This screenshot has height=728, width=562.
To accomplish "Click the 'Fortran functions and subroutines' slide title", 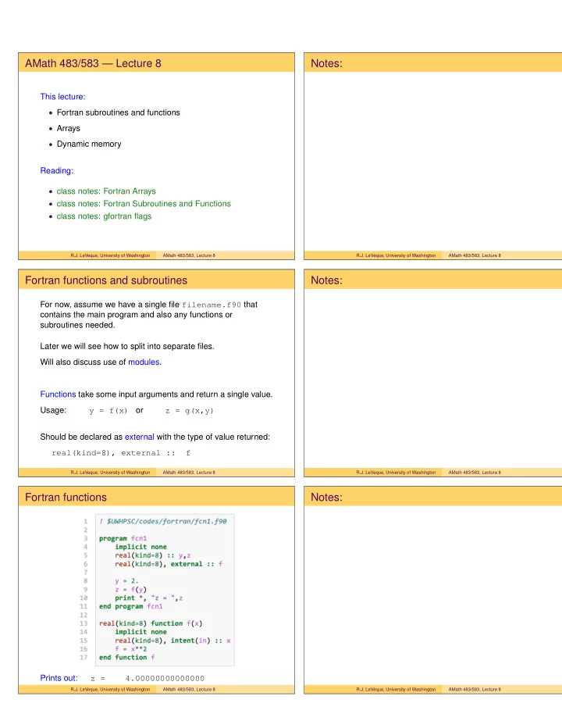I will click(106, 280).
